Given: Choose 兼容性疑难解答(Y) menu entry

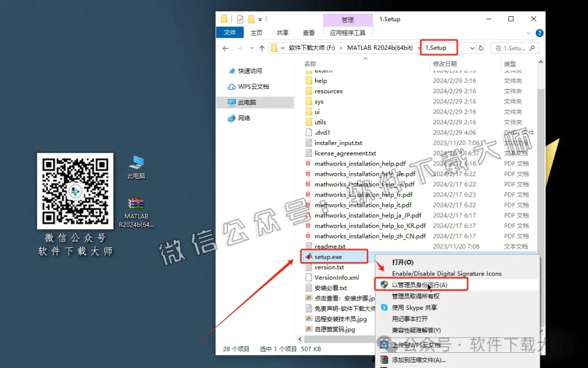Looking at the screenshot, I should (416, 330).
